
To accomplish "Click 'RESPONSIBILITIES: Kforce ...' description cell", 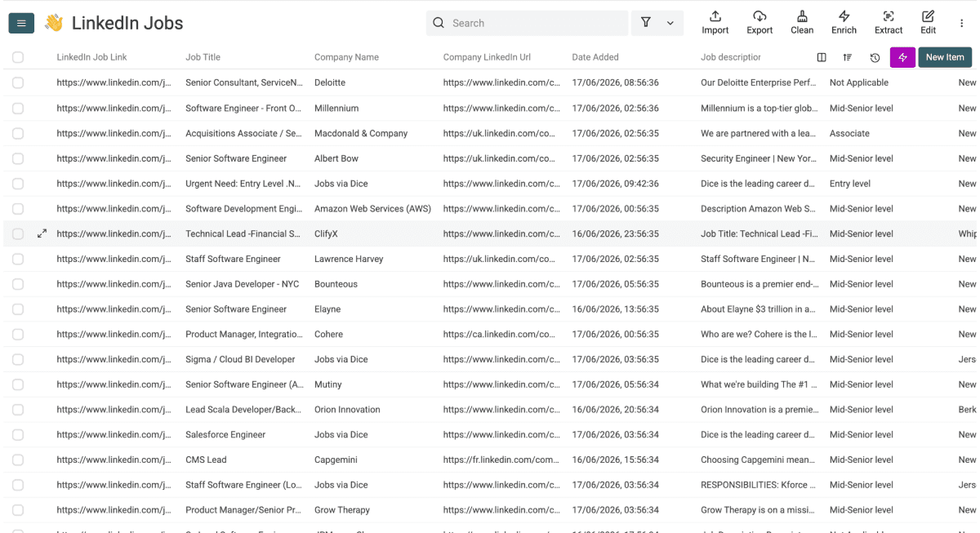I will [x=758, y=485].
